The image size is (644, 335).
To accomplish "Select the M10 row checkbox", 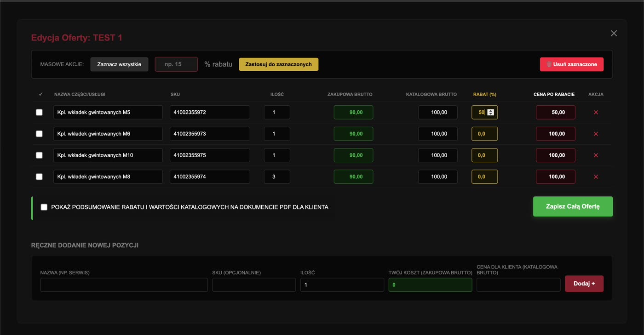I will [39, 155].
